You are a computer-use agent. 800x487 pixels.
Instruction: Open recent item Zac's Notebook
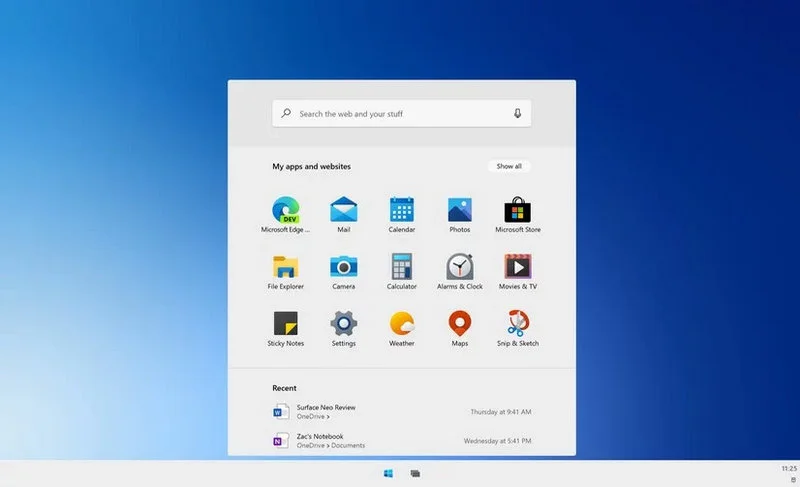pos(402,441)
